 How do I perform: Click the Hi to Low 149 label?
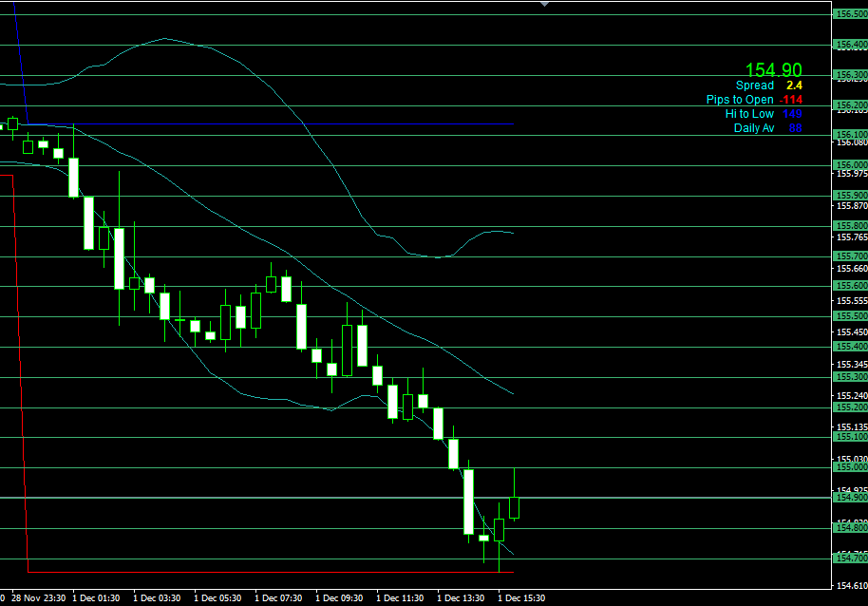pyautogui.click(x=764, y=114)
